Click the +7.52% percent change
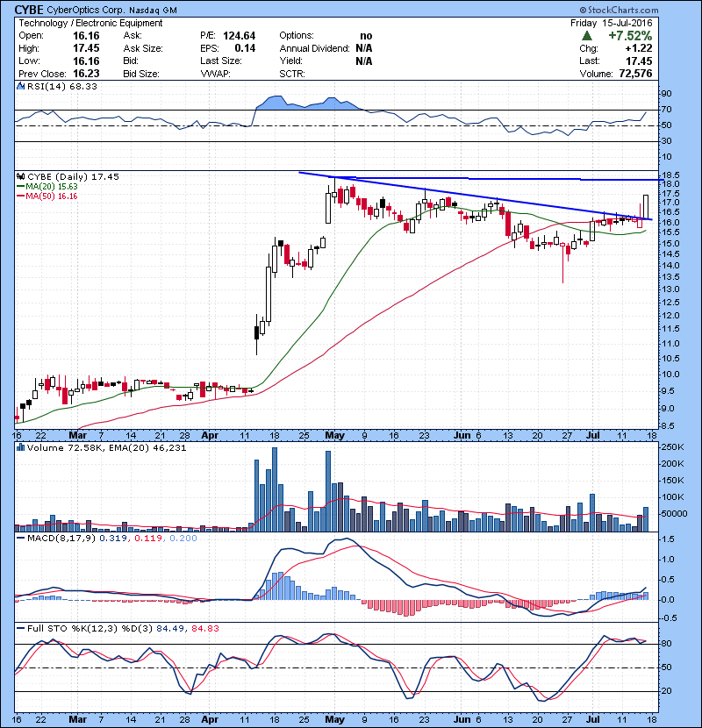The height and width of the screenshot is (728, 702). (630, 36)
